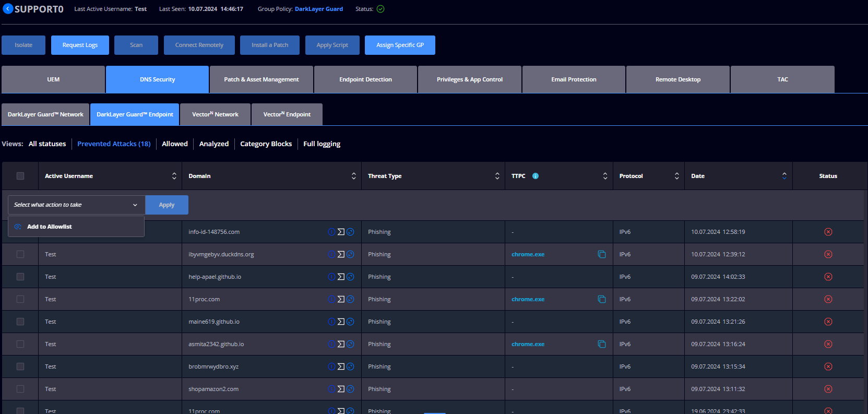Click the red status X for shopamazon2.com

click(828, 389)
